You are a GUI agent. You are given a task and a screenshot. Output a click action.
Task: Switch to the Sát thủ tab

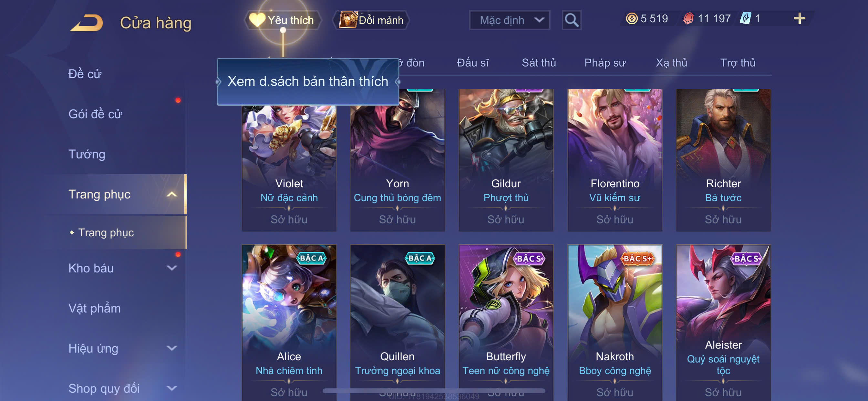539,63
